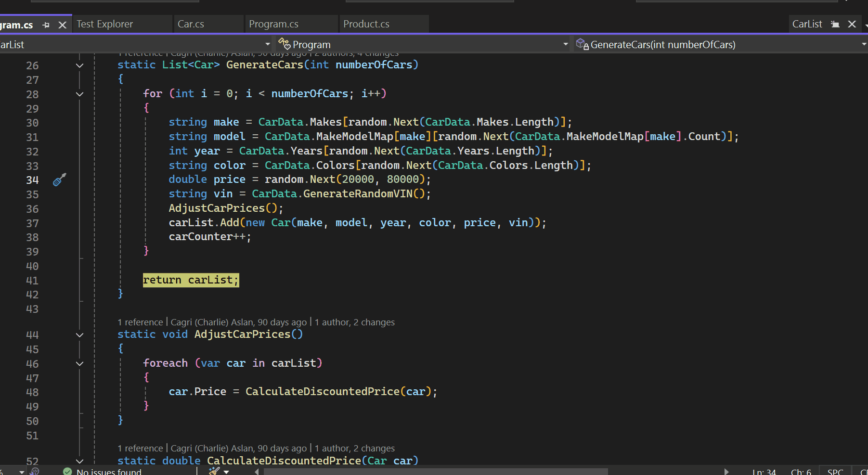This screenshot has height=475, width=868.
Task: Switch to the Test Explorer tab
Action: [x=104, y=24]
